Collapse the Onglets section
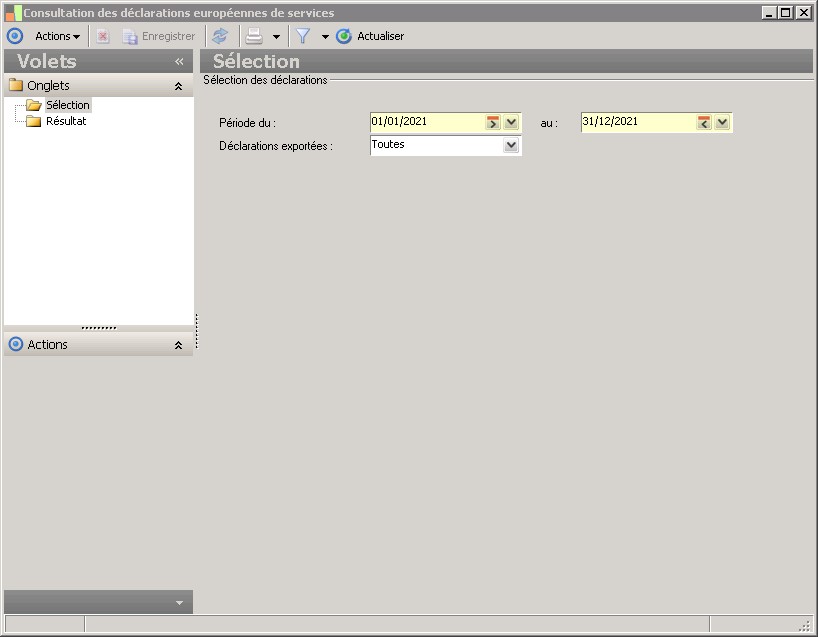The height and width of the screenshot is (637, 818). pyautogui.click(x=178, y=86)
